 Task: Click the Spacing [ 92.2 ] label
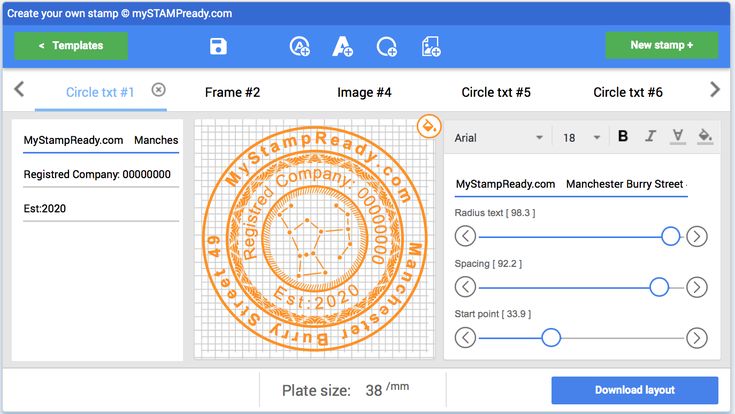click(488, 263)
